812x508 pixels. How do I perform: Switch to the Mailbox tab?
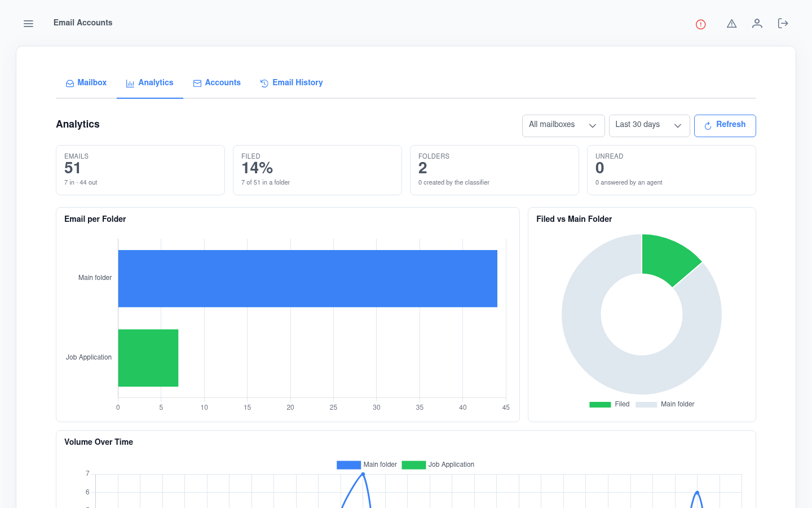[x=86, y=83]
